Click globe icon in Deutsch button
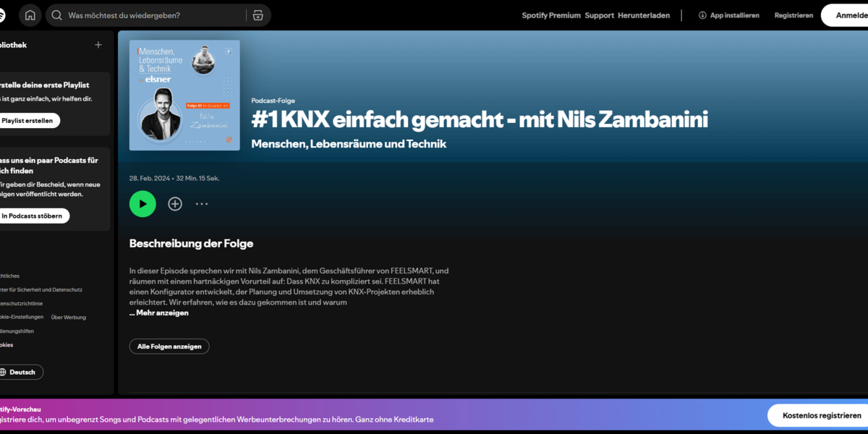Viewport: 868px width, 434px height. click(x=3, y=372)
